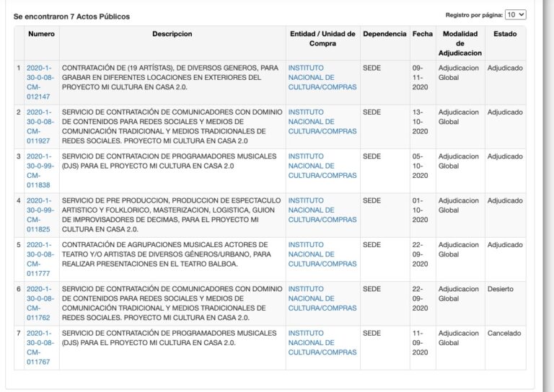Click Instituto Nacional de Cultura link in row 7
The image size is (554, 392).
click(x=322, y=342)
